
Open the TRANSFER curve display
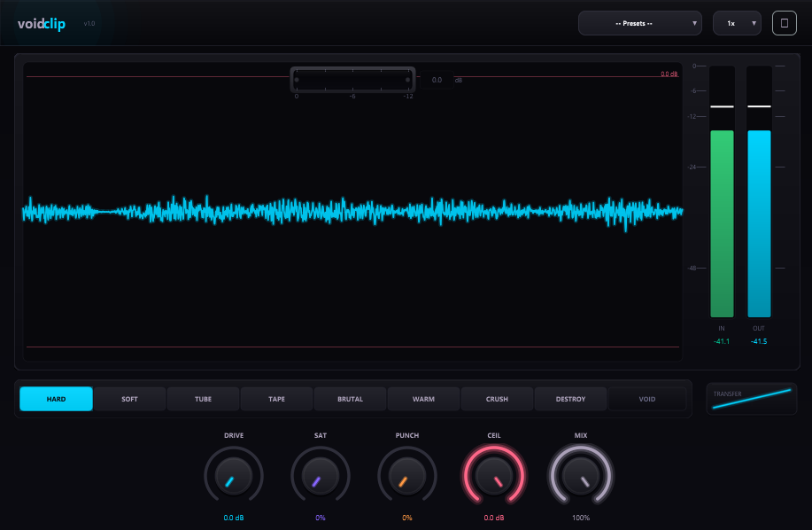point(751,398)
